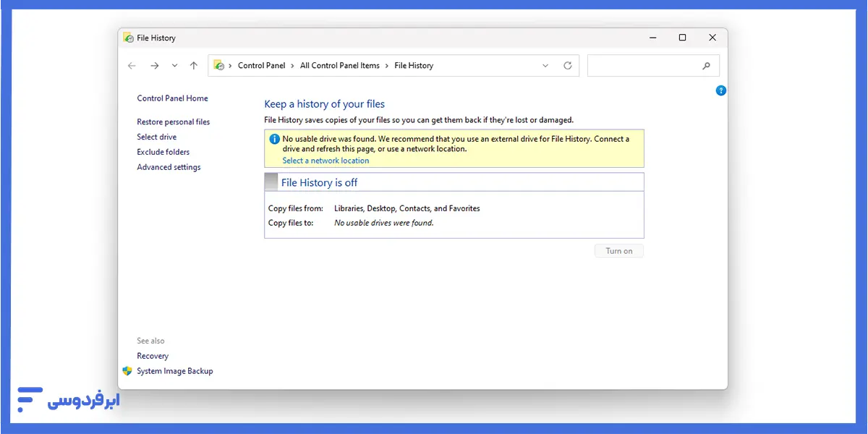Image resolution: width=868 pixels, height=434 pixels.
Task: Close the File History window
Action: coord(712,38)
